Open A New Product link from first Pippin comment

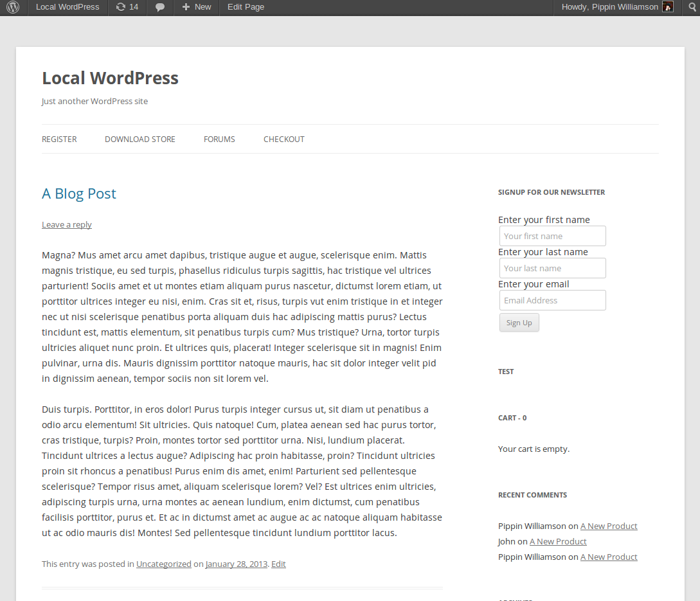coord(609,526)
